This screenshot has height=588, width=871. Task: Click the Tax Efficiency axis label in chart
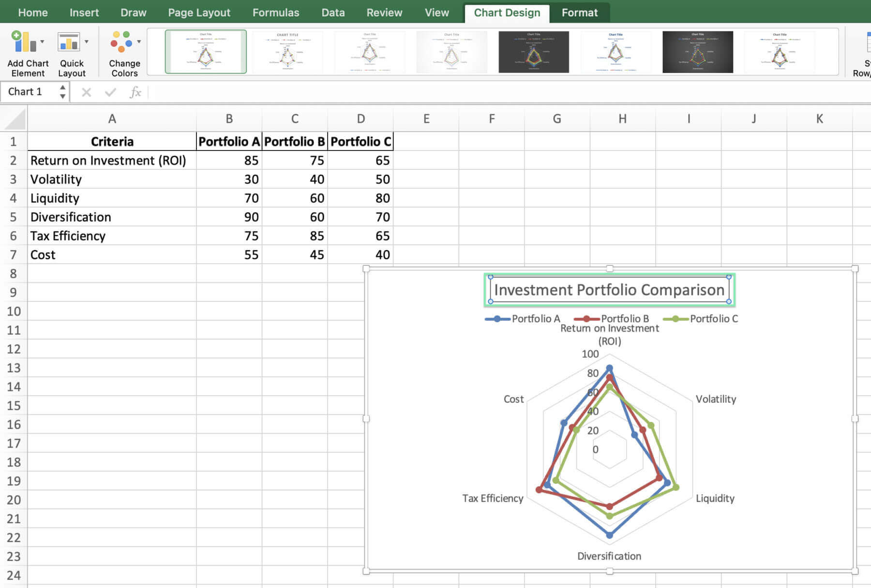(493, 498)
